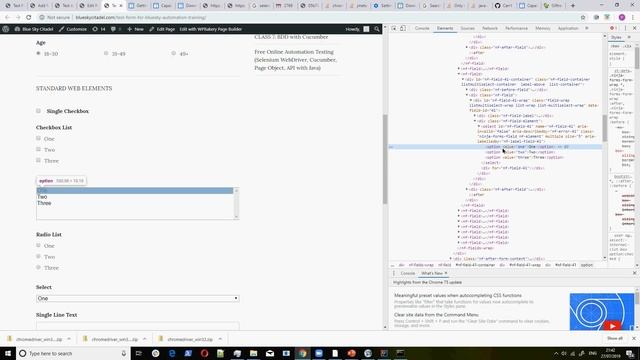Open the Network tab in DevTools
This screenshot has width=640, height=360.
pyautogui.click(x=490, y=28)
